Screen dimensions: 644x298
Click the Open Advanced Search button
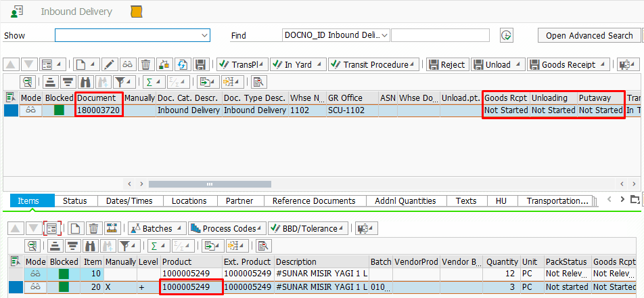[x=589, y=35]
